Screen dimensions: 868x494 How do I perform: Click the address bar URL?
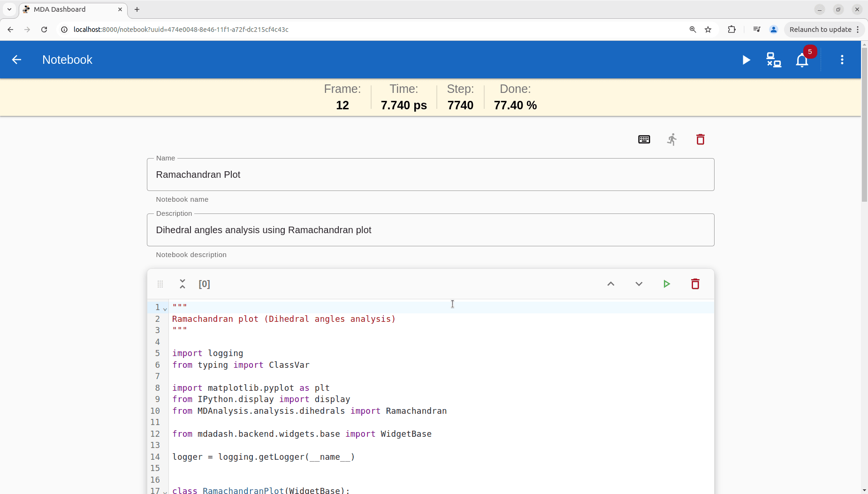tap(181, 30)
